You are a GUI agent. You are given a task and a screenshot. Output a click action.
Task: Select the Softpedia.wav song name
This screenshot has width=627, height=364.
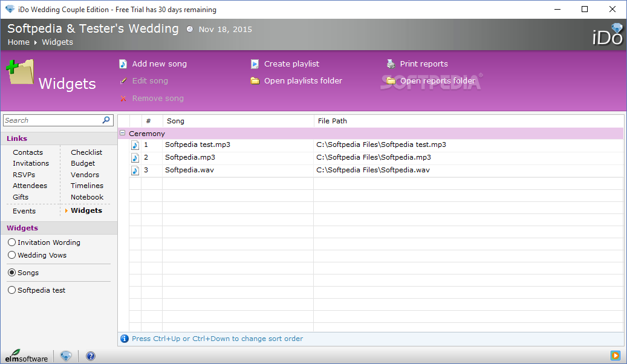coord(189,171)
